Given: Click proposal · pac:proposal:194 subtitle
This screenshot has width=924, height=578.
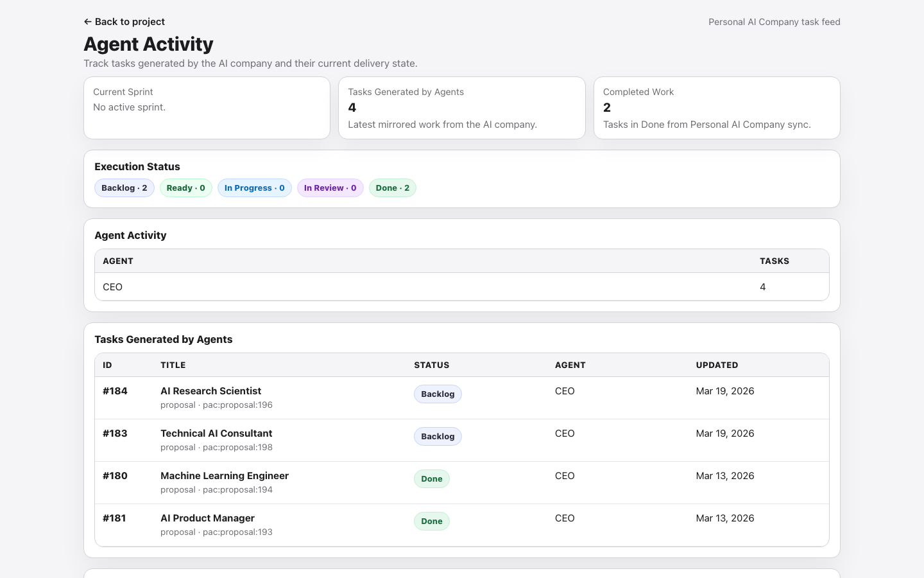Looking at the screenshot, I should (x=216, y=490).
